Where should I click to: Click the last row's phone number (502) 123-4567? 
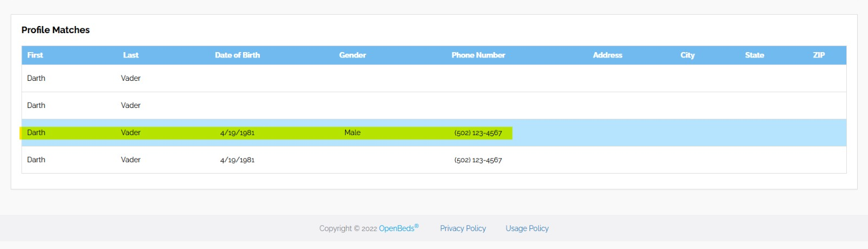tap(478, 160)
